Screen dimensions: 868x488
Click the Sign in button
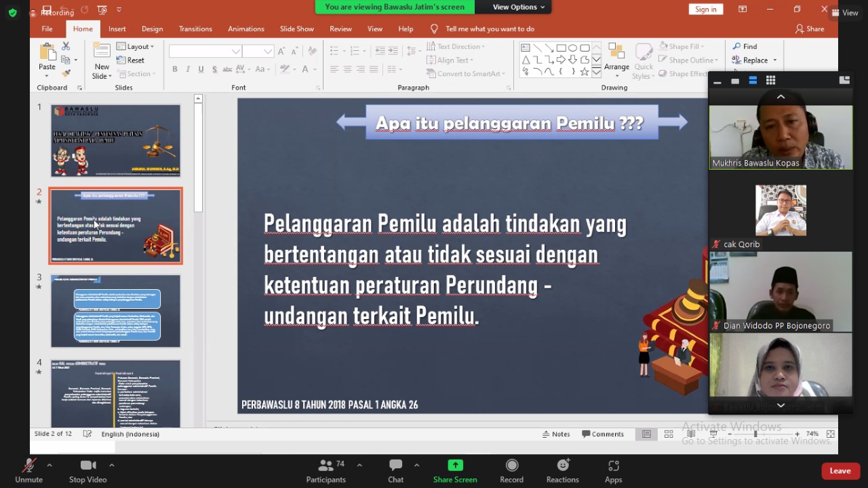click(x=705, y=10)
